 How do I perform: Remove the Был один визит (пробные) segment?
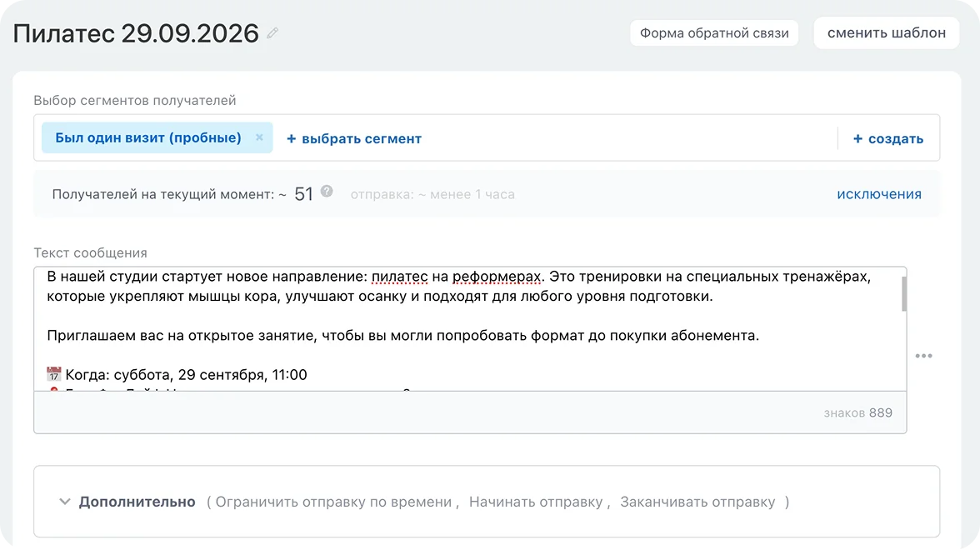point(259,137)
